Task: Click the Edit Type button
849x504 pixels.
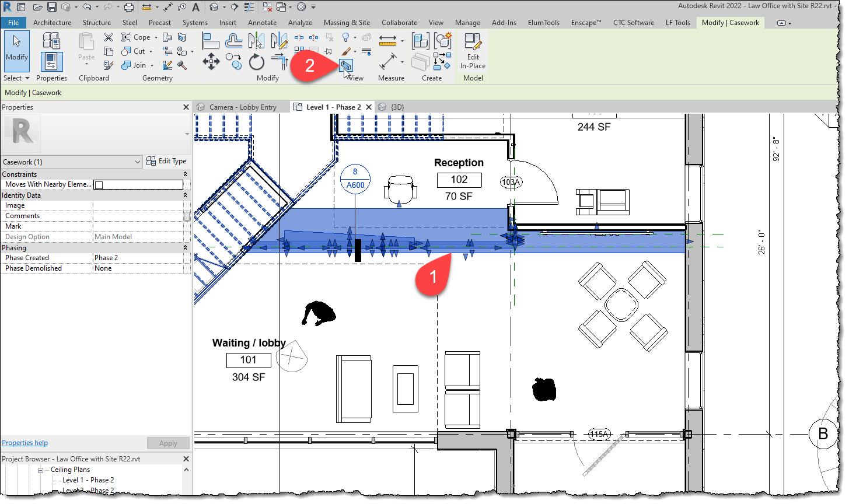Action: tap(167, 162)
